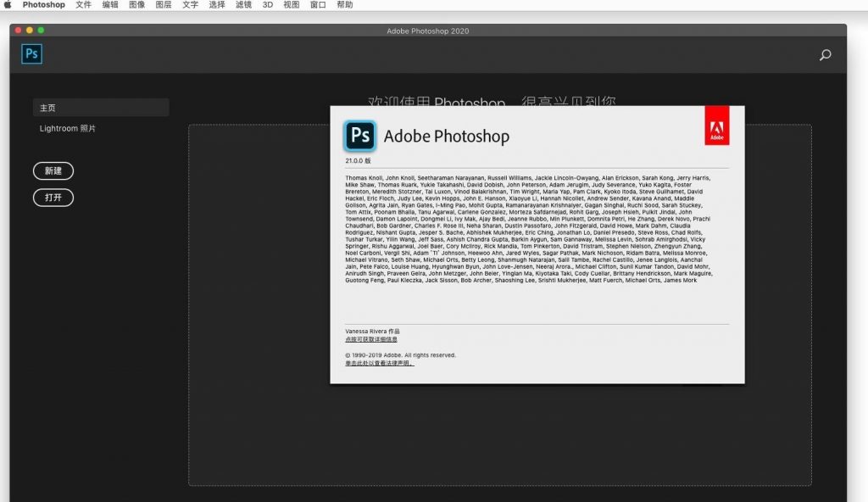Screen dimensions: 868x502
Task: Click the Adobe red logo badge
Action: click(717, 126)
